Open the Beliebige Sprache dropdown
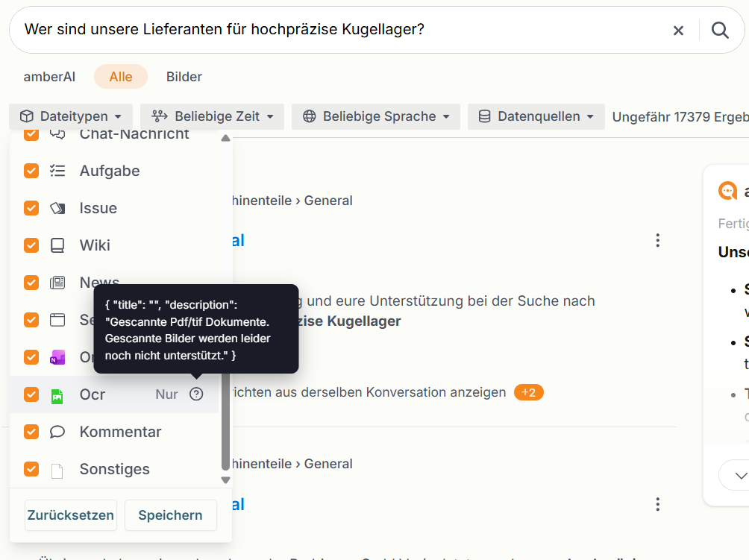Screen dimensions: 749x560 pyautogui.click(x=376, y=116)
